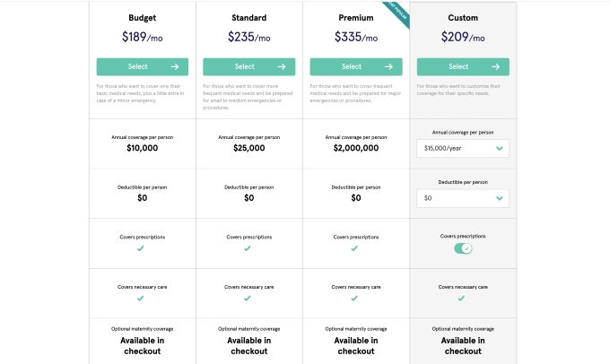
Task: Click Standard covers necessary care checkmark
Action: [x=248, y=299]
